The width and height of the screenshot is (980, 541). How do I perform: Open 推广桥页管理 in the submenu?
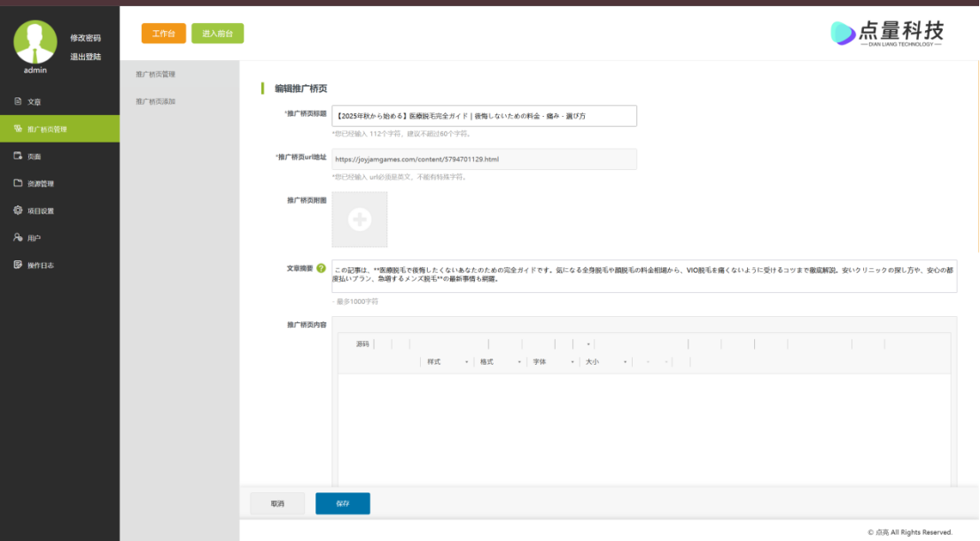(156, 74)
